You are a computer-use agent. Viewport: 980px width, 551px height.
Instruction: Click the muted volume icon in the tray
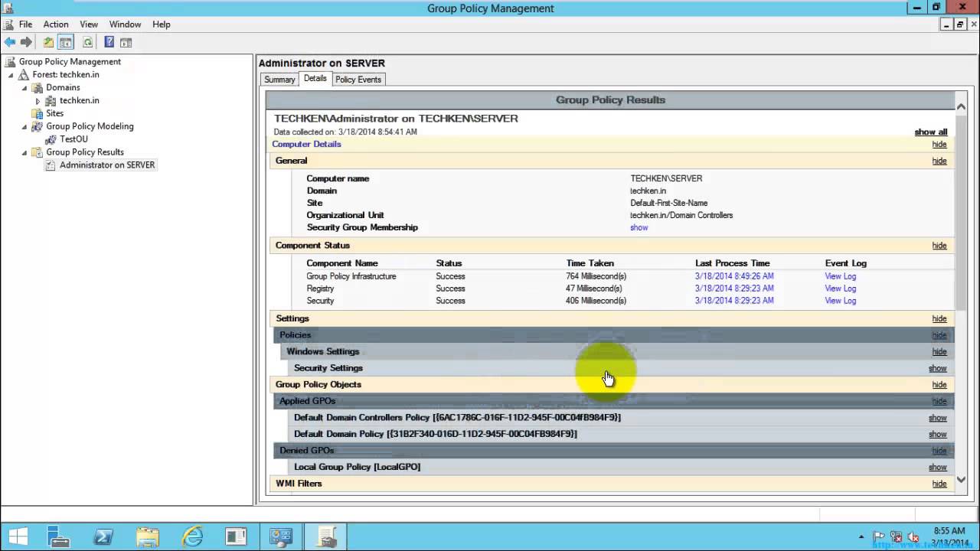coord(913,537)
